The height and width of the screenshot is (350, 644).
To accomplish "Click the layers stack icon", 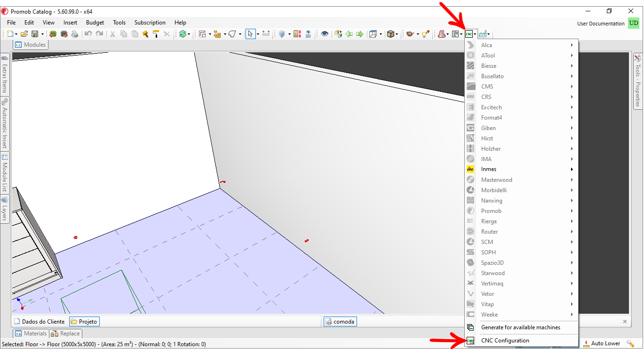I will click(x=282, y=34).
